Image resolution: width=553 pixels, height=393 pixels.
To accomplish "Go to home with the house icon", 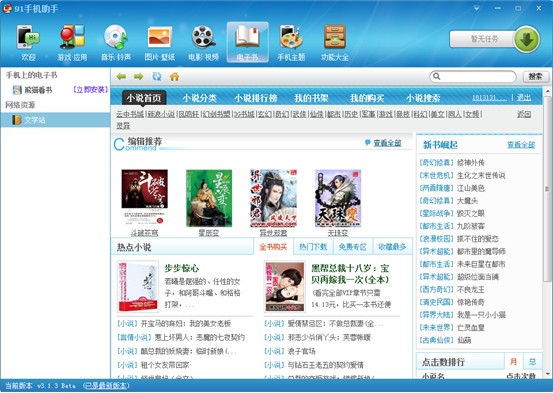I will pyautogui.click(x=175, y=76).
